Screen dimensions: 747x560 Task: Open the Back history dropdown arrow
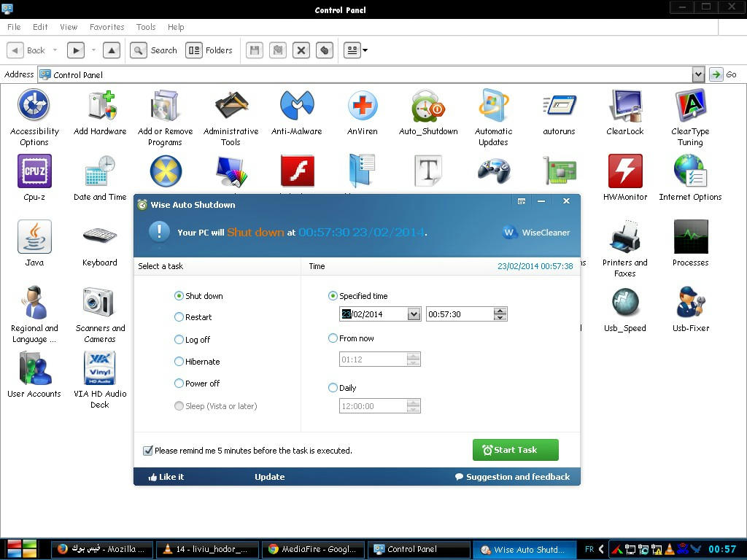tap(55, 50)
